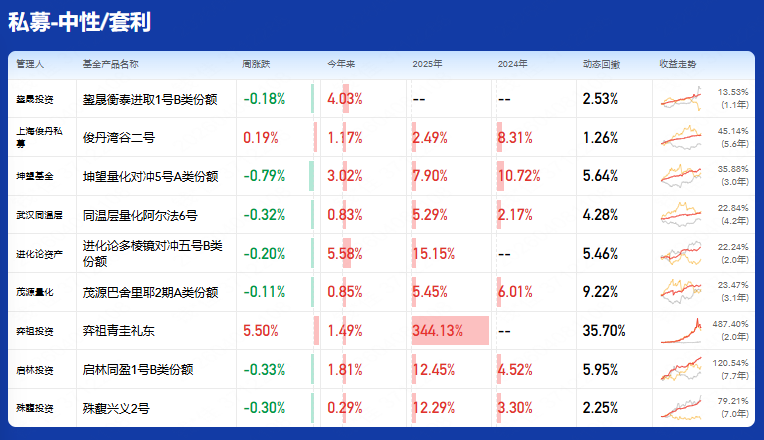Click the 2025年 column header
The height and width of the screenshot is (440, 764).
click(427, 64)
